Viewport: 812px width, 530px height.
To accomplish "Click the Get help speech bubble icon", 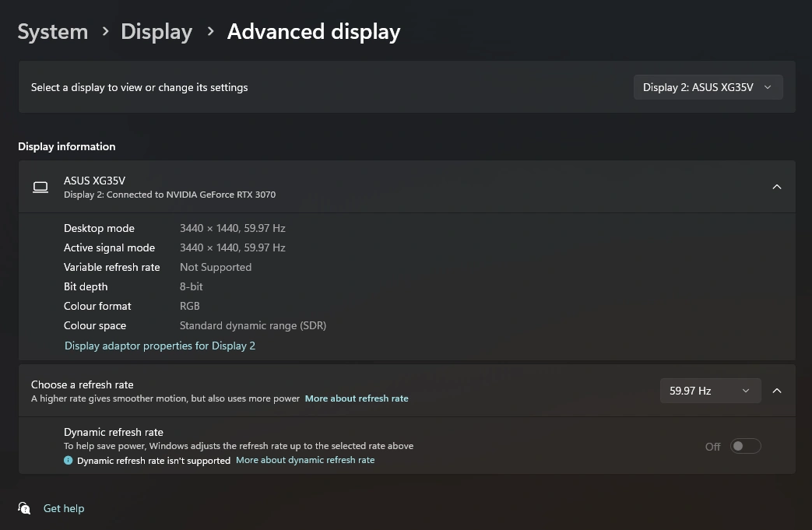I will [x=25, y=508].
